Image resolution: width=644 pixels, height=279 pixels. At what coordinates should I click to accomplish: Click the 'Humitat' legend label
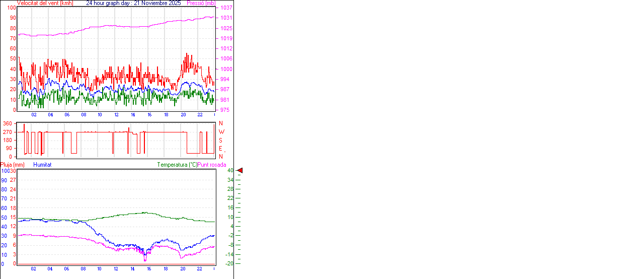[x=42, y=165]
